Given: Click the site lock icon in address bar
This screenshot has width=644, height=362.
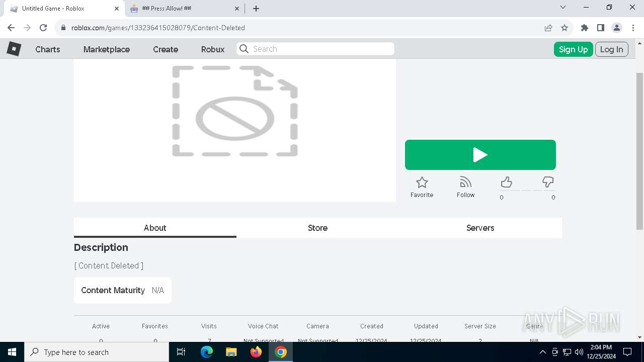Looking at the screenshot, I should [63, 28].
